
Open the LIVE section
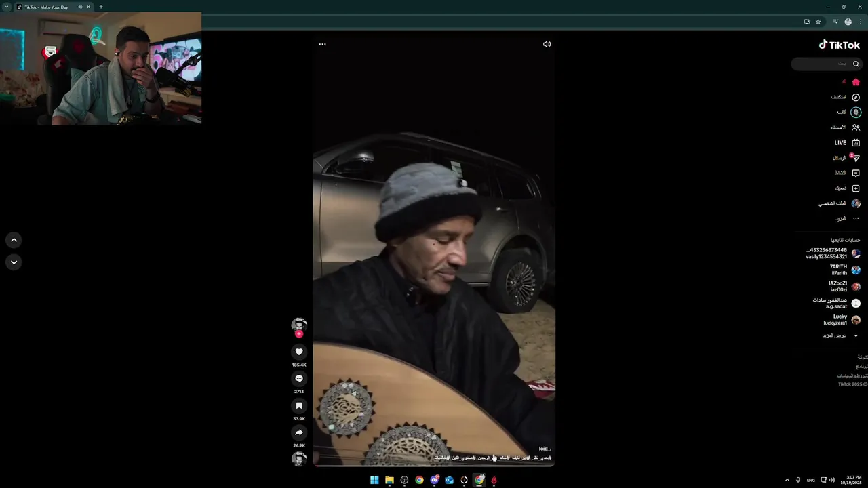[x=847, y=143]
